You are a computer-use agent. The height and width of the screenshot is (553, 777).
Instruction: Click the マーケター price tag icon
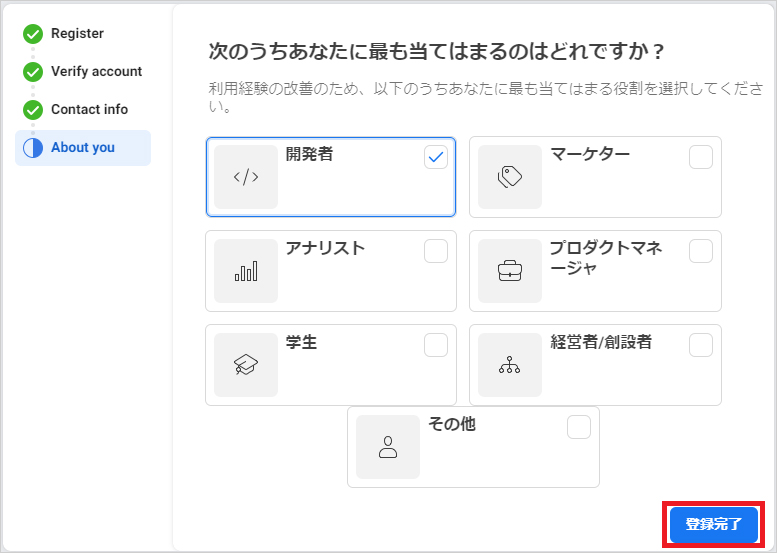pyautogui.click(x=510, y=177)
